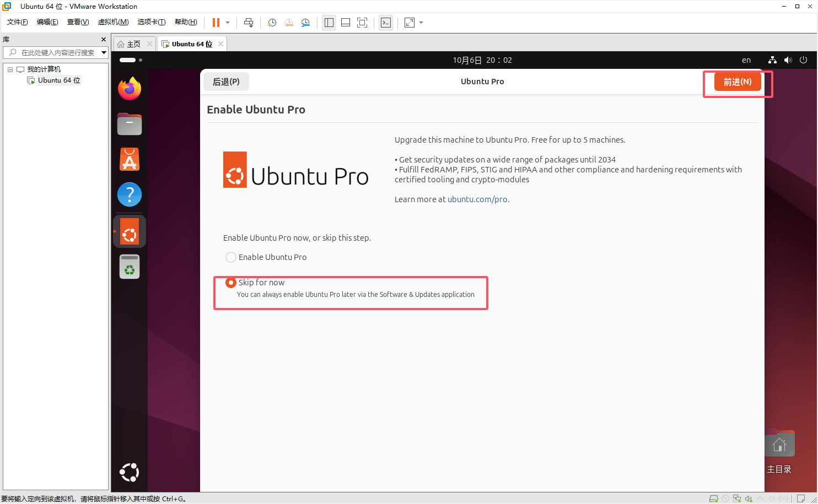Screen dimensions: 818x504
Task: Close the Ubuntu 64 位 tab
Action: pyautogui.click(x=220, y=44)
